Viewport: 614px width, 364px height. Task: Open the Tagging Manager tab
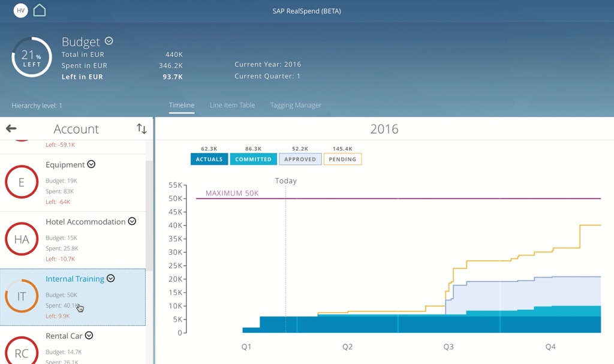pos(296,105)
